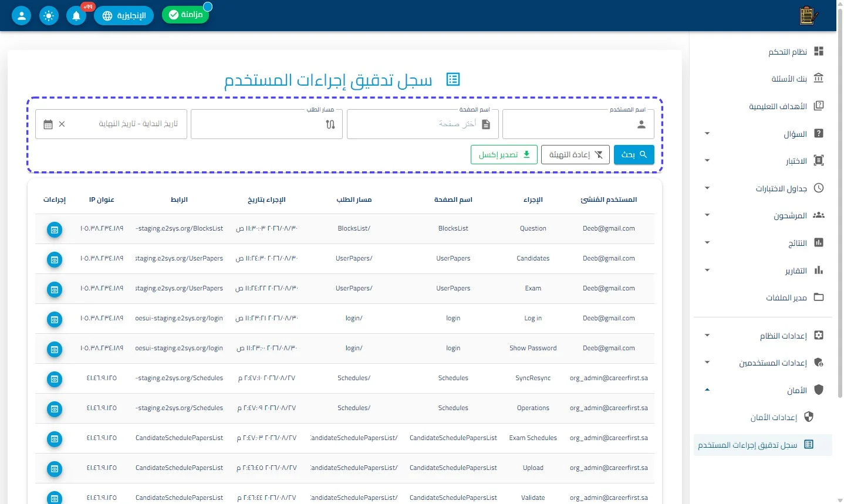View details of the Candidates action row
Screen dimensions: 844x504
tap(55, 259)
